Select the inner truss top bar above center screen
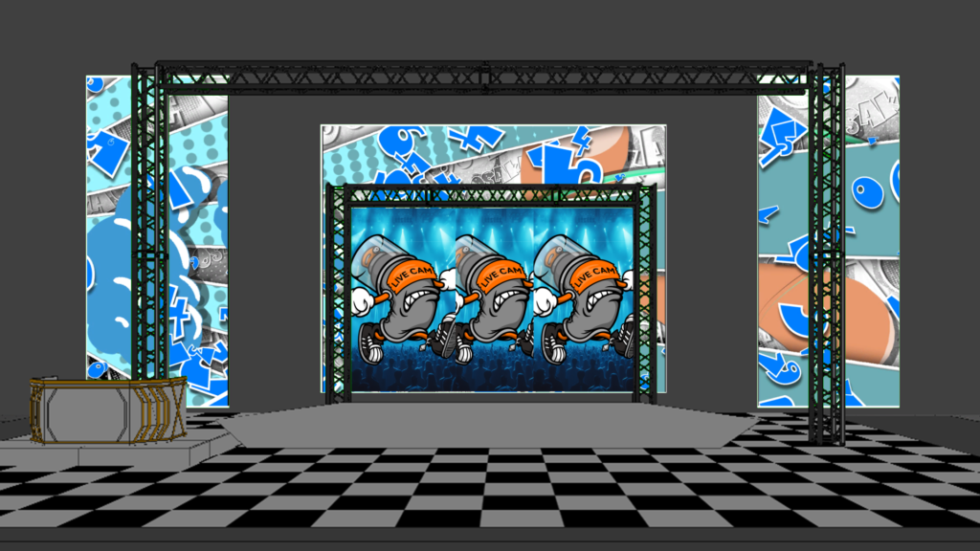980x551 pixels. point(493,194)
